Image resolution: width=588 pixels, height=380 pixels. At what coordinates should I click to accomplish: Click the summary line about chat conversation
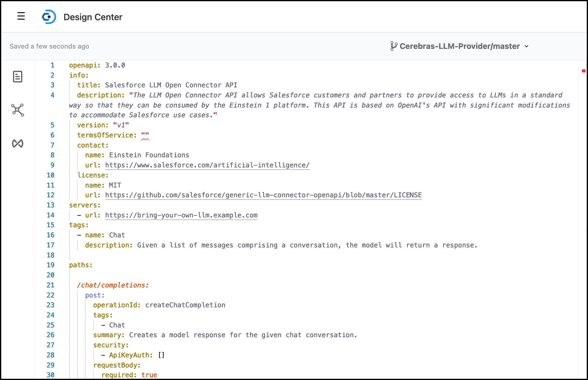click(x=225, y=335)
